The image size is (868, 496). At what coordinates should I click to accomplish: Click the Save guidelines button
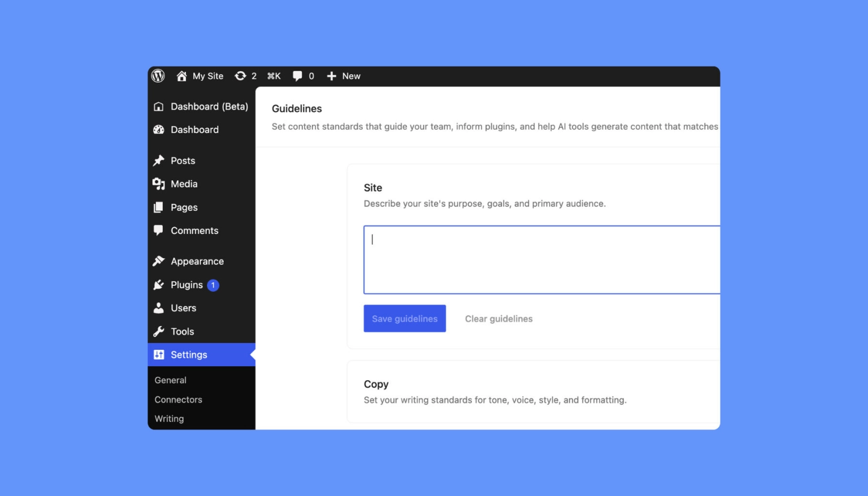405,319
